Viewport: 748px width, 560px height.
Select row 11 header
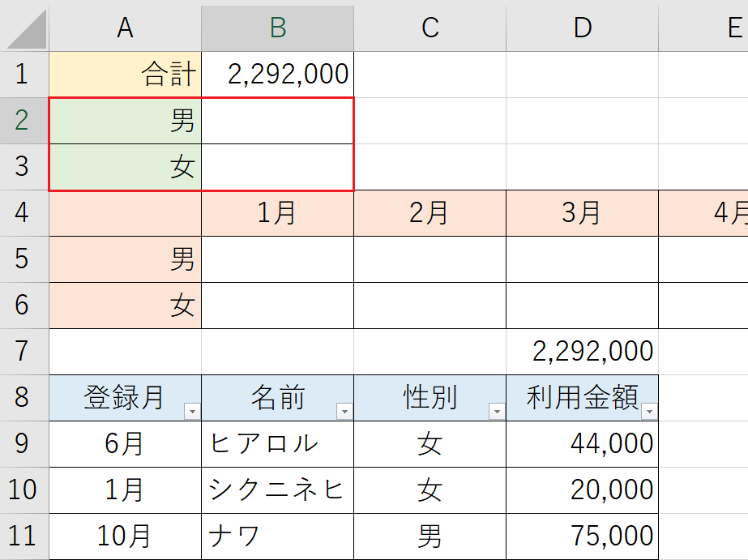(x=24, y=536)
